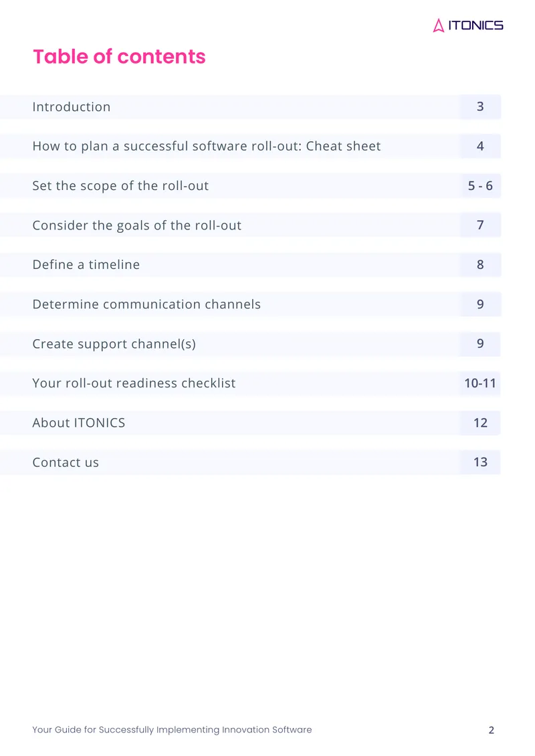Click the 10-11 page range
The width and height of the screenshot is (535, 756).
coord(480,383)
